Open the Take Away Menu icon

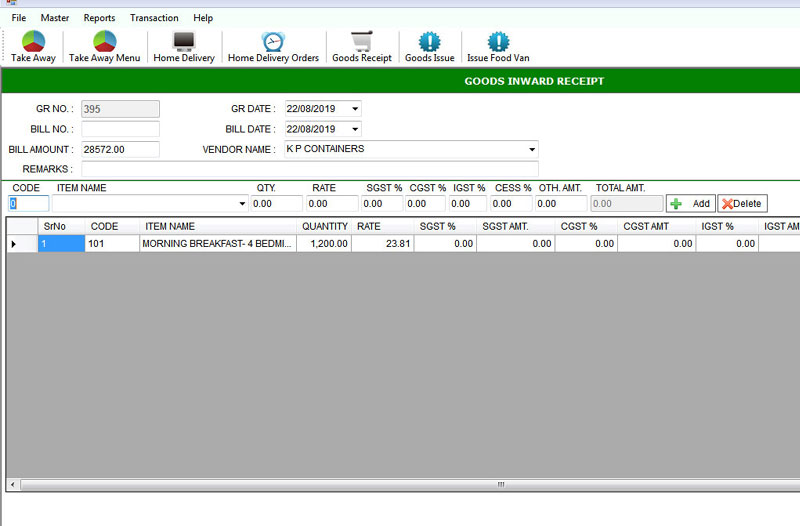pyautogui.click(x=104, y=47)
